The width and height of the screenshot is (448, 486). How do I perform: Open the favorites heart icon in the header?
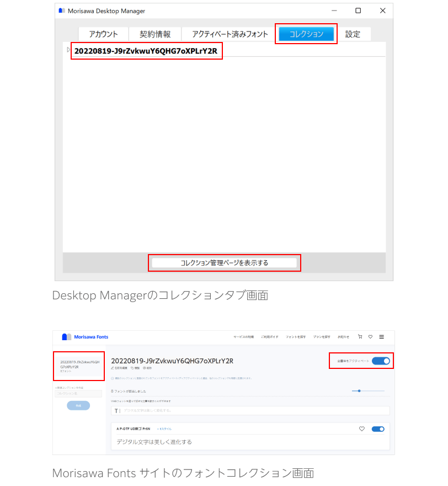(x=371, y=337)
